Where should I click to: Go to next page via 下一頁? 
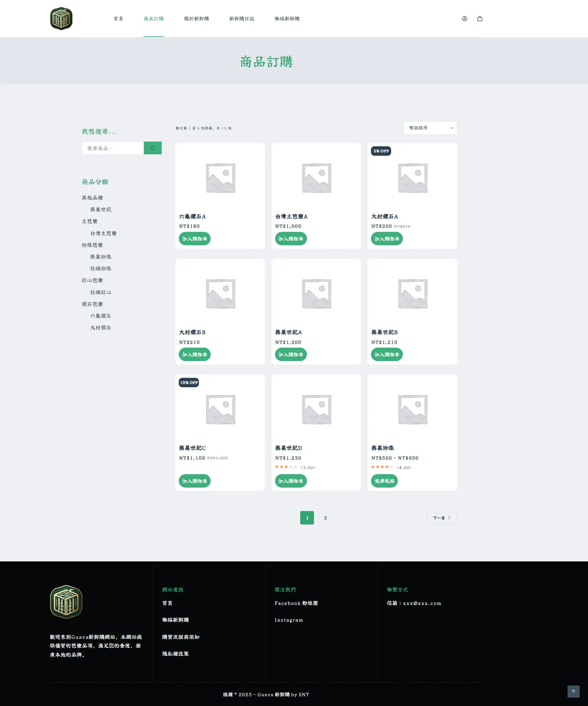(441, 518)
